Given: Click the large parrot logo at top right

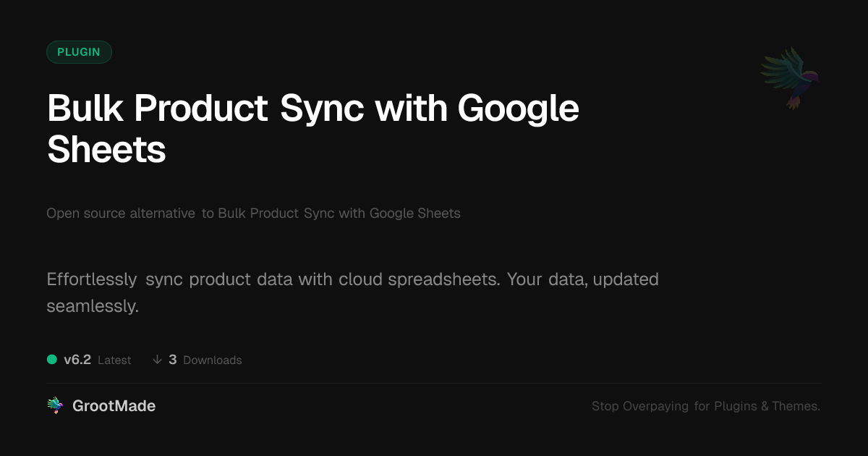Looking at the screenshot, I should tap(791, 77).
